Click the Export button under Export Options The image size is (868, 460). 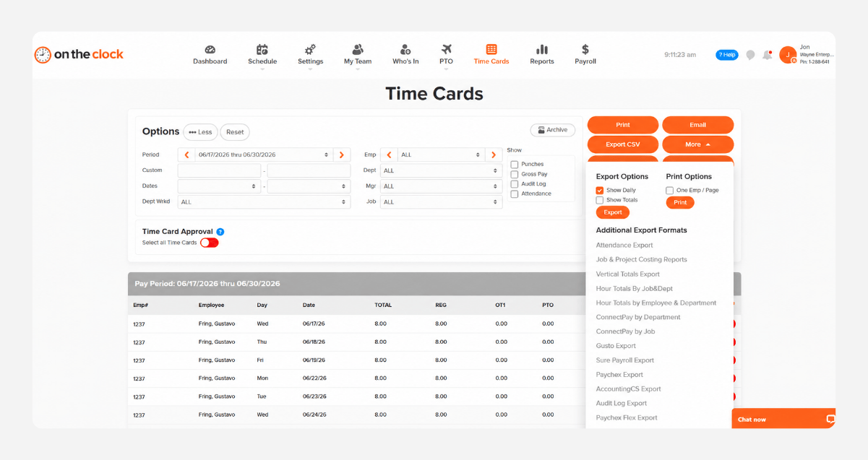tap(612, 212)
